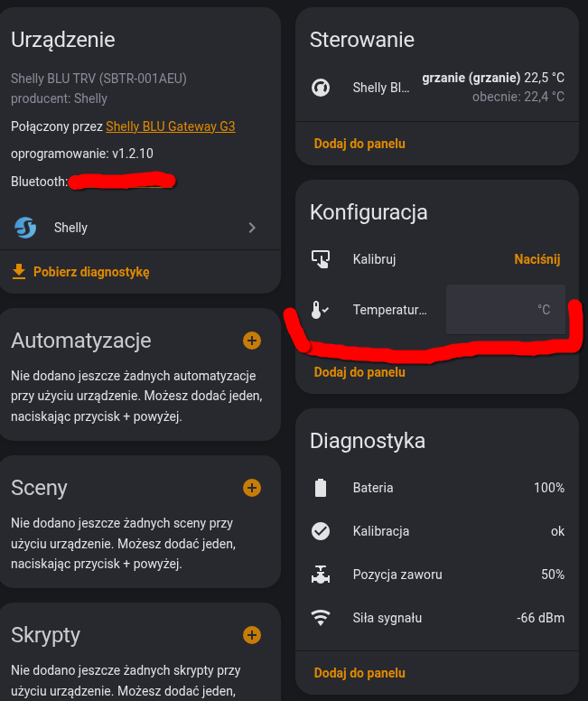Add a new automation with plus icon
Screen dimensions: 588x701
(x=252, y=341)
